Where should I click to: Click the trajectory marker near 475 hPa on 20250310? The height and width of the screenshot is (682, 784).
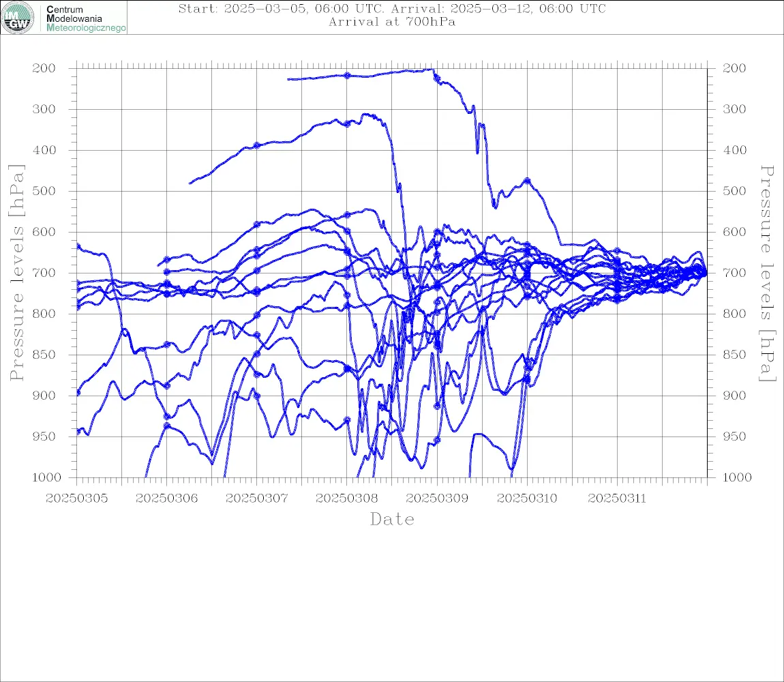pyautogui.click(x=527, y=181)
